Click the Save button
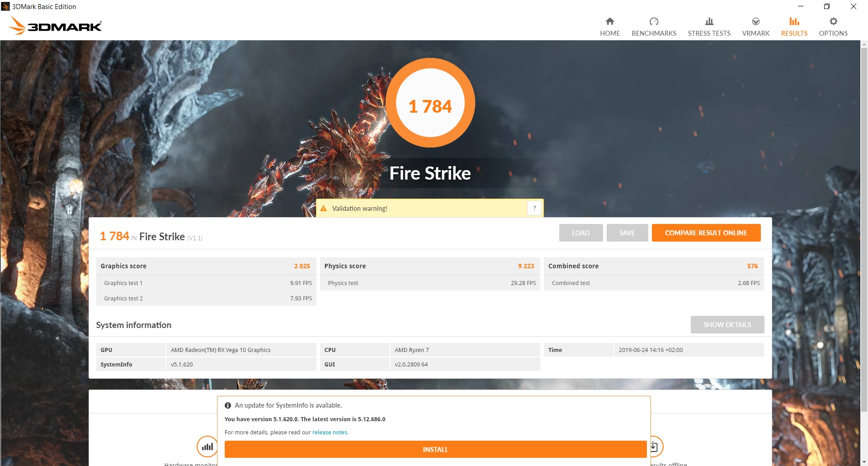This screenshot has height=466, width=868. [627, 233]
